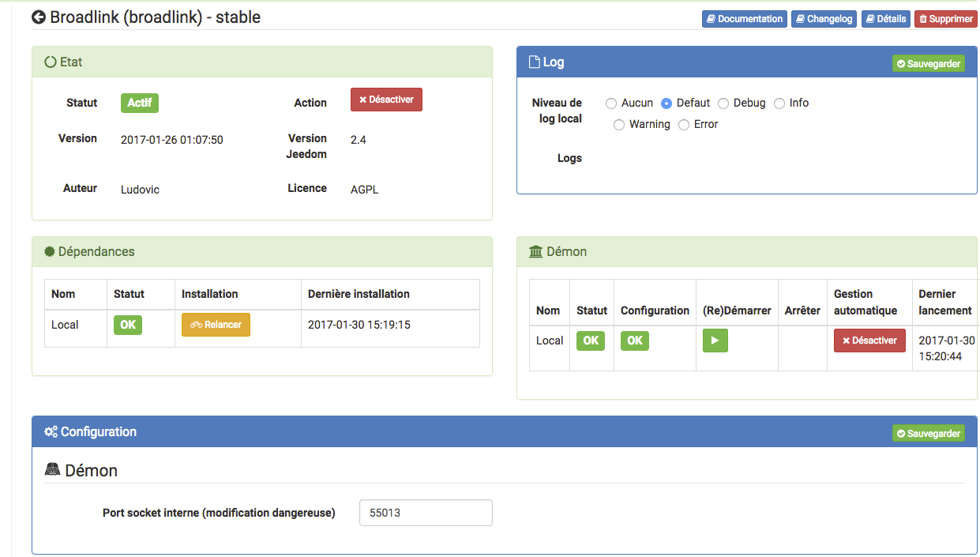This screenshot has width=980, height=557.
Task: Click the green Actif status badge
Action: [x=140, y=103]
